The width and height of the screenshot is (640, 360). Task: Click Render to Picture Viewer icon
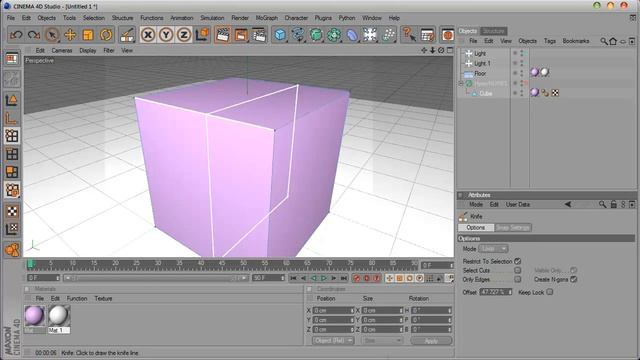(x=241, y=35)
